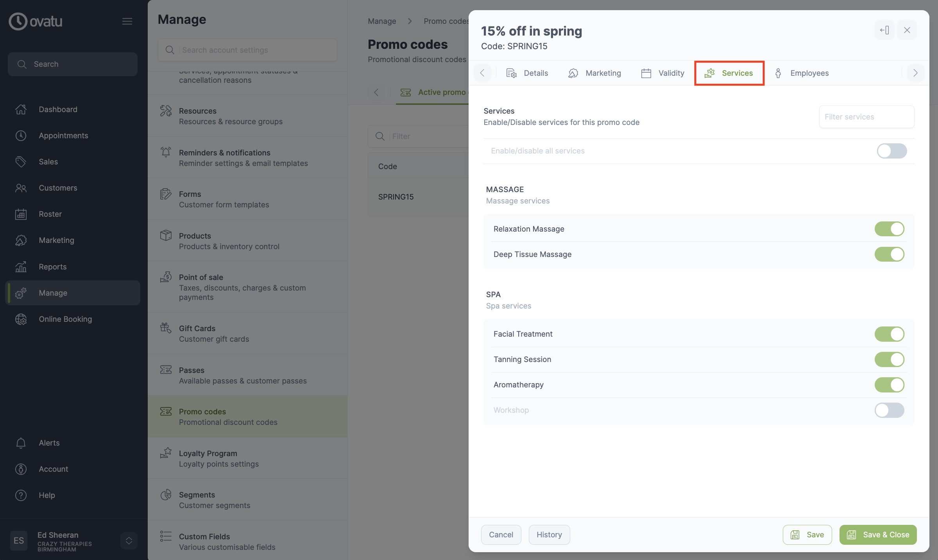This screenshot has width=938, height=560.
Task: Open the Marketing megaphone icon
Action: tap(21, 240)
